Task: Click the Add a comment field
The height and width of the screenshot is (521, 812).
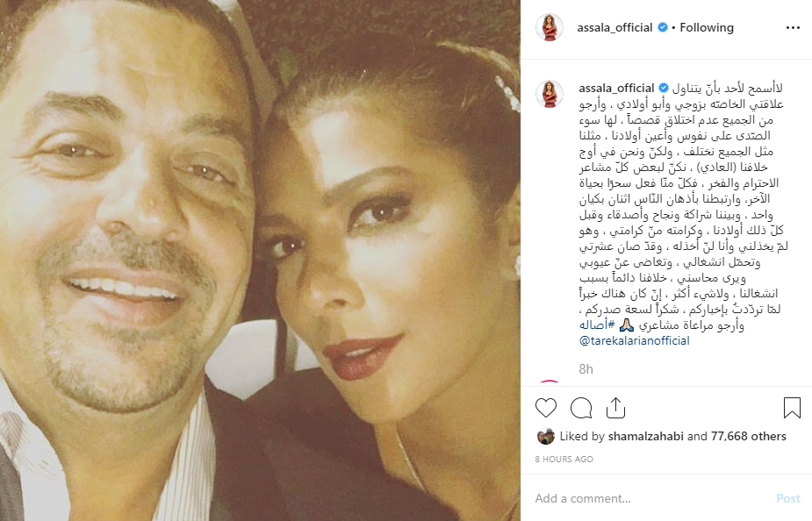Action: pyautogui.click(x=652, y=498)
